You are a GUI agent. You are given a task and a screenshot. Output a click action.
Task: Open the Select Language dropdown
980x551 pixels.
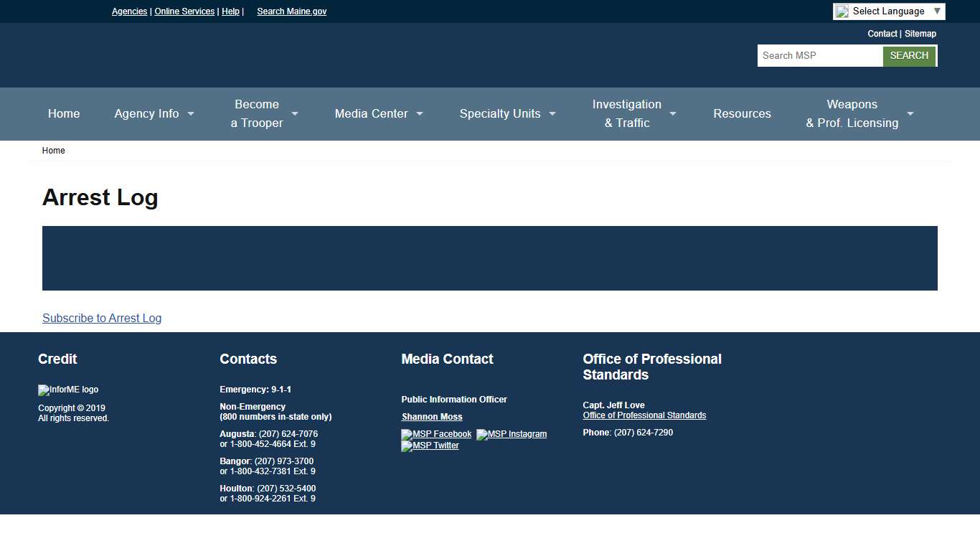tap(889, 11)
